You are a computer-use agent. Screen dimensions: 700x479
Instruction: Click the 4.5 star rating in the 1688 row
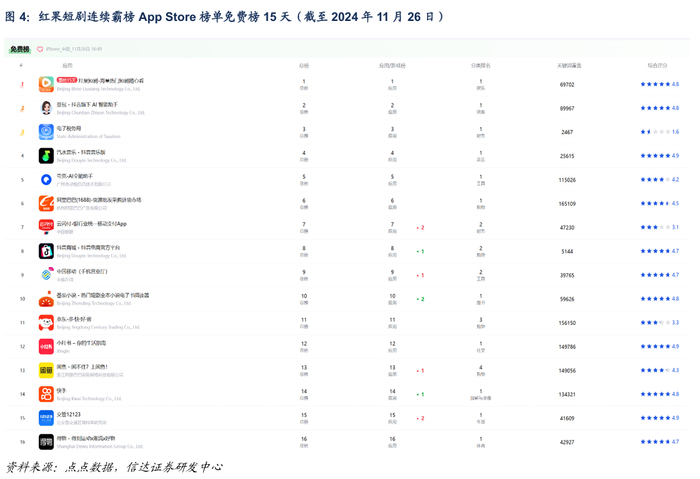(659, 204)
